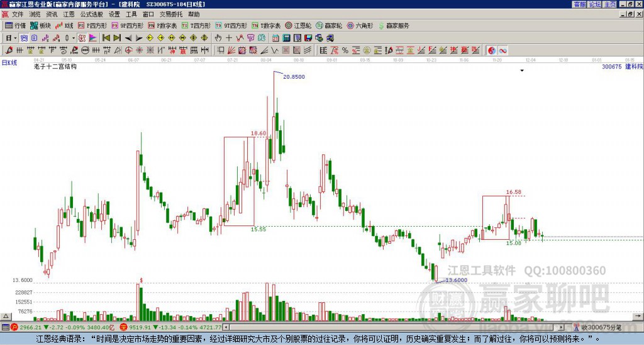The width and height of the screenshot is (644, 345).
Task: Jump to first bar with green left-end arrow
Action: coord(106,38)
